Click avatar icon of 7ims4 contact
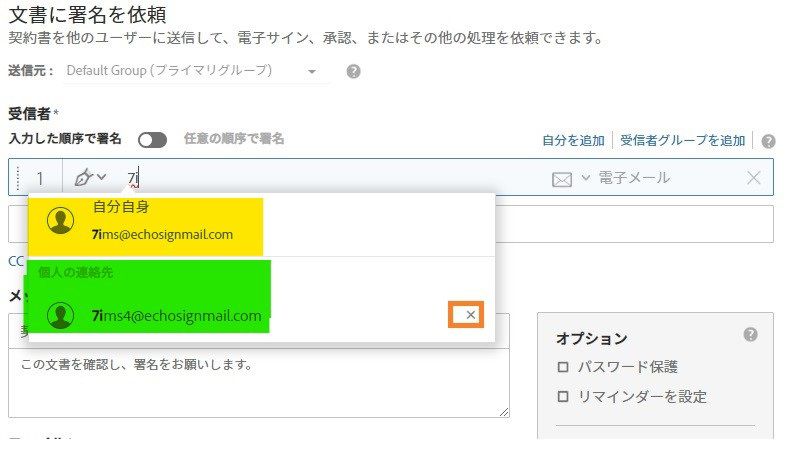 pyautogui.click(x=61, y=315)
